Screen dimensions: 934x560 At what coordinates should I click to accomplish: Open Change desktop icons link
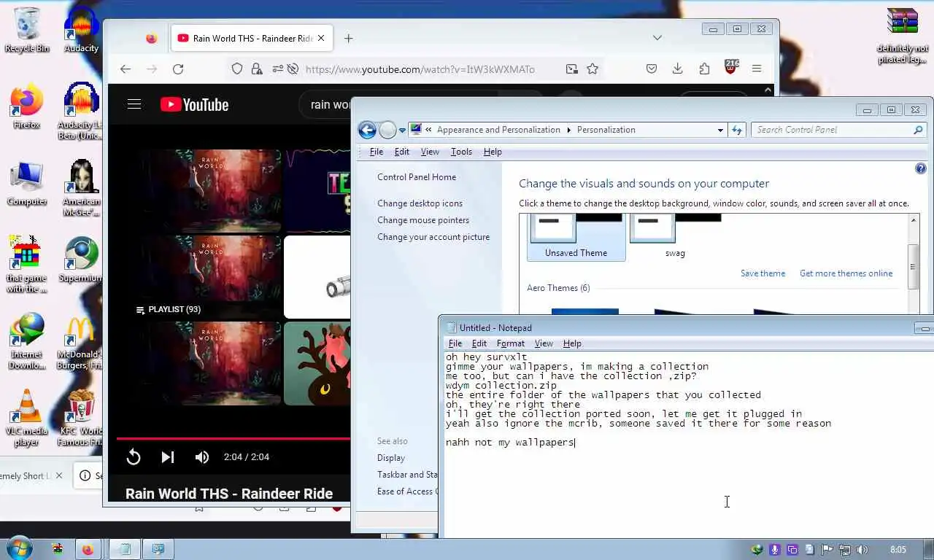point(420,203)
